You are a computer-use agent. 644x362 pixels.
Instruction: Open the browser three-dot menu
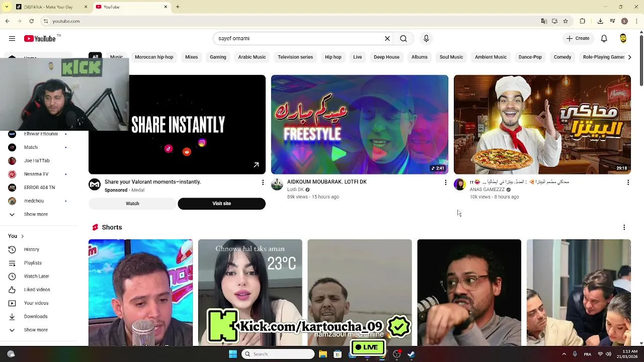coord(636,21)
